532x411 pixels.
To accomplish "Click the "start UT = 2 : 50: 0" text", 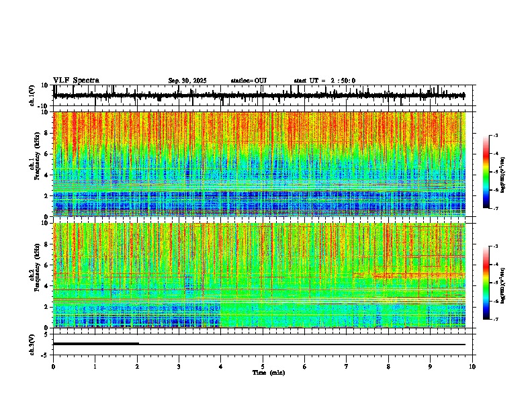I will pyautogui.click(x=324, y=81).
